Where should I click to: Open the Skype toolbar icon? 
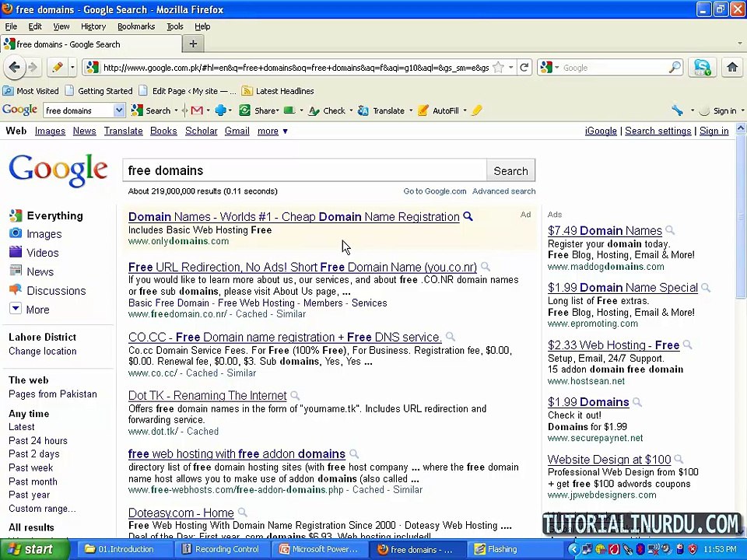click(702, 68)
